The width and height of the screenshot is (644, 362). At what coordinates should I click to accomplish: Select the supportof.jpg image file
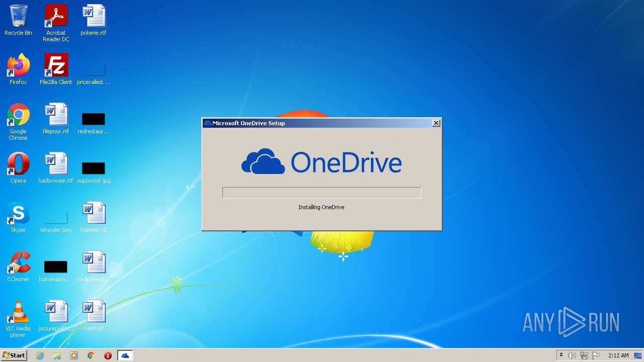94,172
